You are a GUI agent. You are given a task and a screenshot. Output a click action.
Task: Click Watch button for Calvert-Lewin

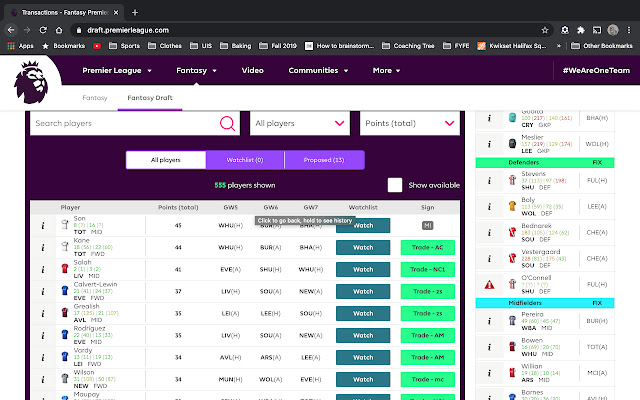coord(363,291)
